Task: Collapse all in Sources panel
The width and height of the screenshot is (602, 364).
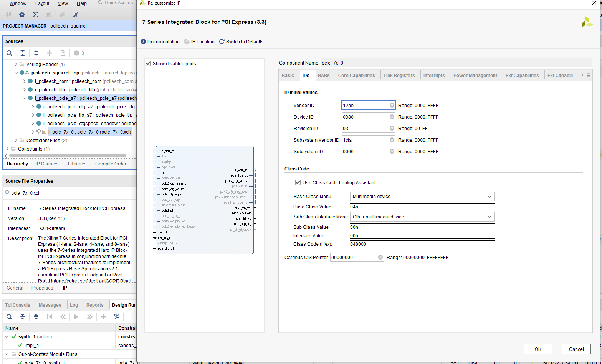Action: click(x=23, y=53)
